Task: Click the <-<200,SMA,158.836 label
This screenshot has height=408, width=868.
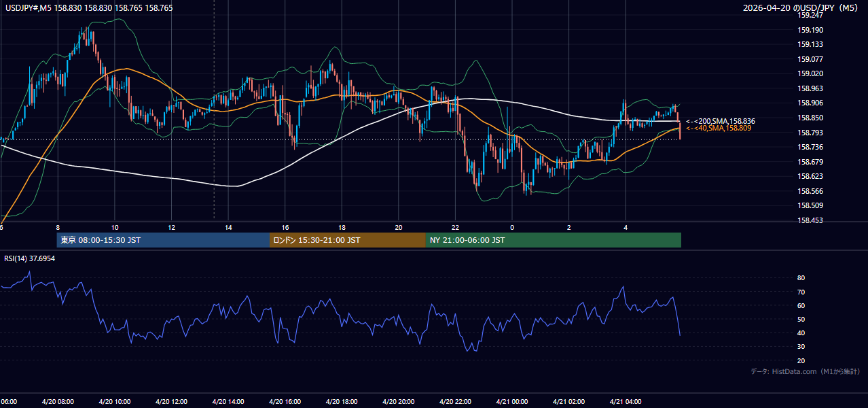Action: coord(720,121)
